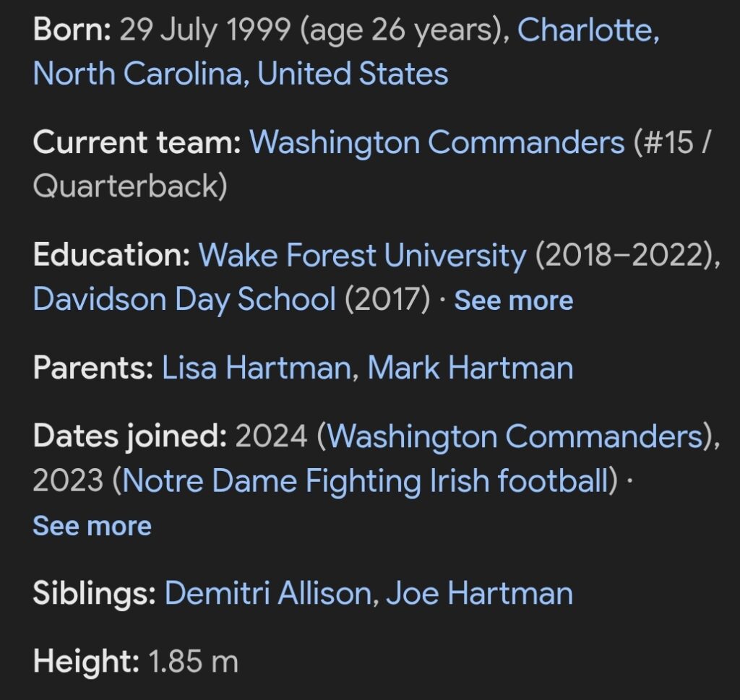Click the 29 July 1999 birth date
This screenshot has width=740, height=700.
point(204,30)
